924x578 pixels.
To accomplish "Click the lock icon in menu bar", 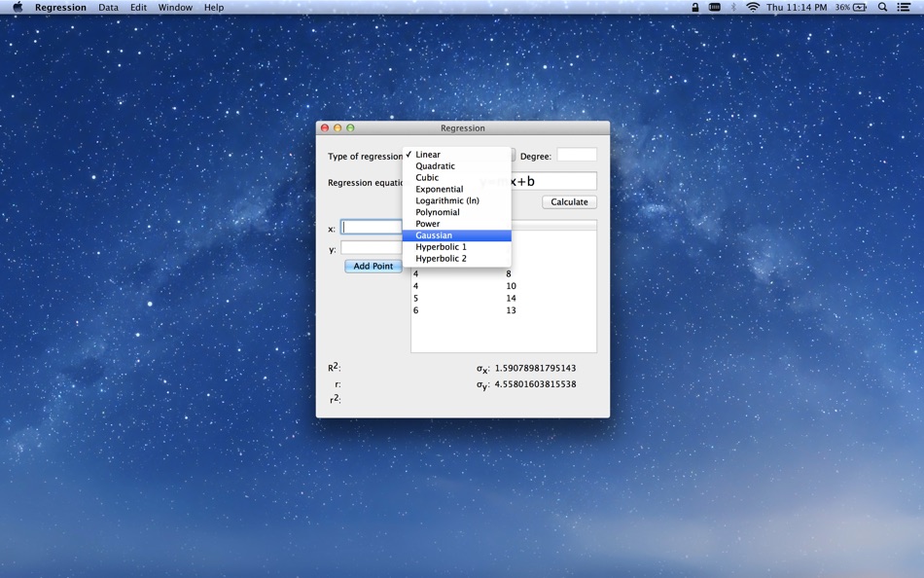I will pos(695,7).
